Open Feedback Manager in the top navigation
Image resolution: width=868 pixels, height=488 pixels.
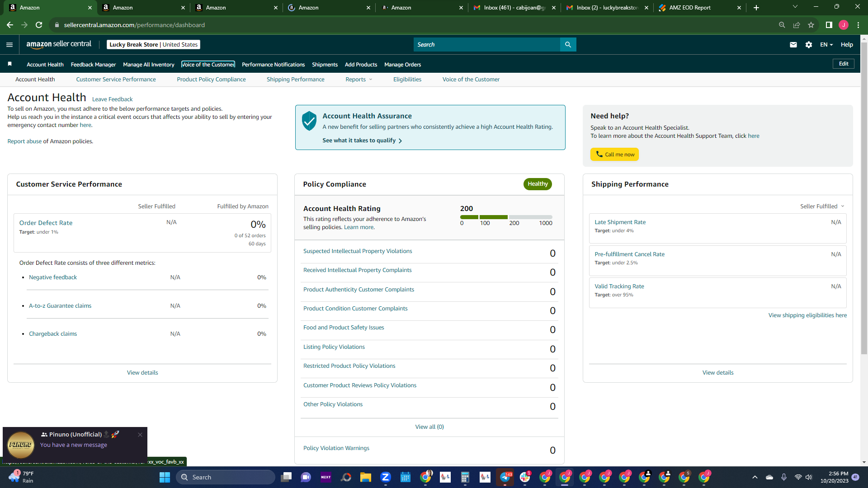(x=93, y=65)
